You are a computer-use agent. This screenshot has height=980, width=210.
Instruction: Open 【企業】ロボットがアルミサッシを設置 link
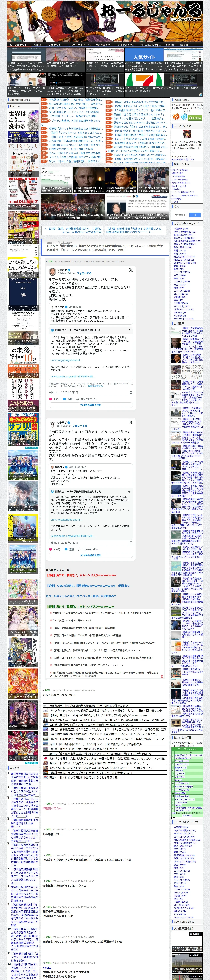tap(103, 658)
